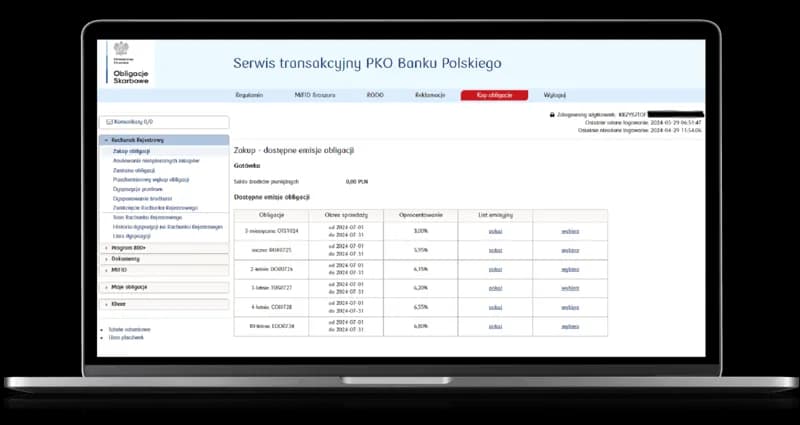Click 'wybierz' for 10-letnie EDO bond

tap(570, 326)
